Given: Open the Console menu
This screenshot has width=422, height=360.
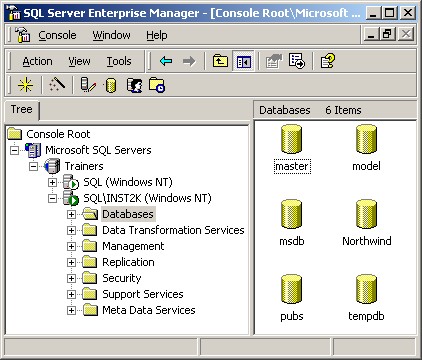Looking at the screenshot, I should (57, 35).
